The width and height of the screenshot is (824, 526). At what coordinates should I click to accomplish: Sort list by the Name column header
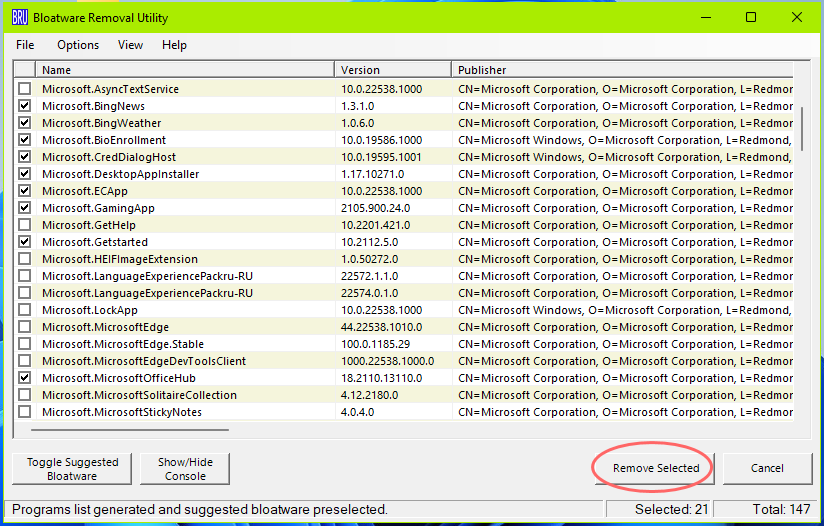[185, 70]
